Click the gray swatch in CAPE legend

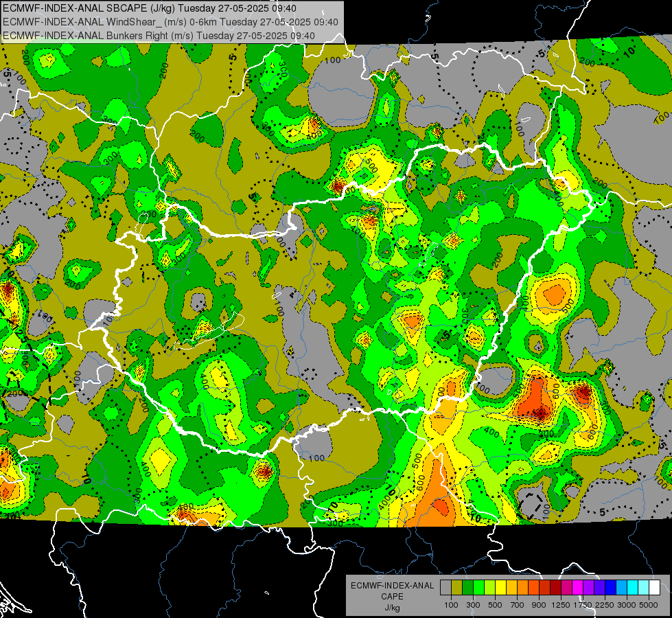click(445, 587)
